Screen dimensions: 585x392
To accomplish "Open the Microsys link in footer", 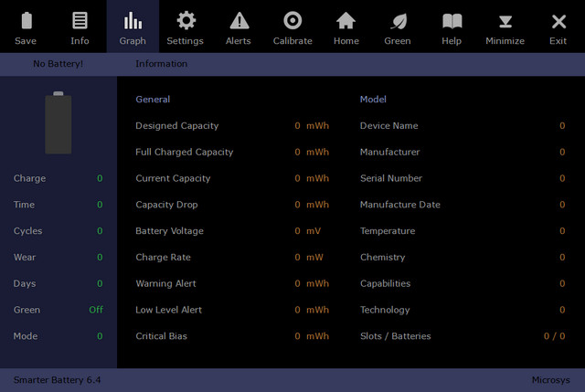I will tap(551, 379).
